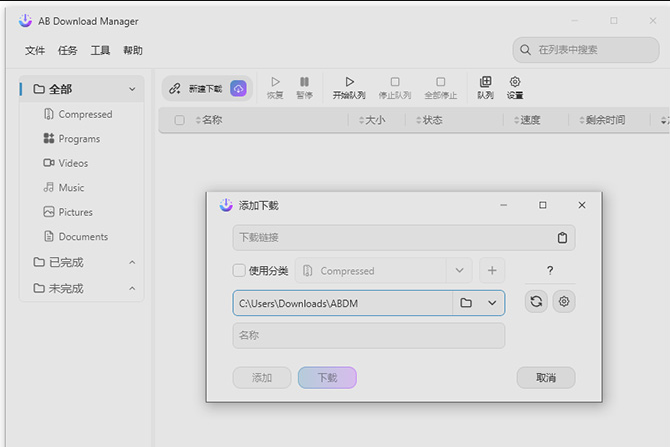Click the gear icon in add-download dialog

[564, 302]
